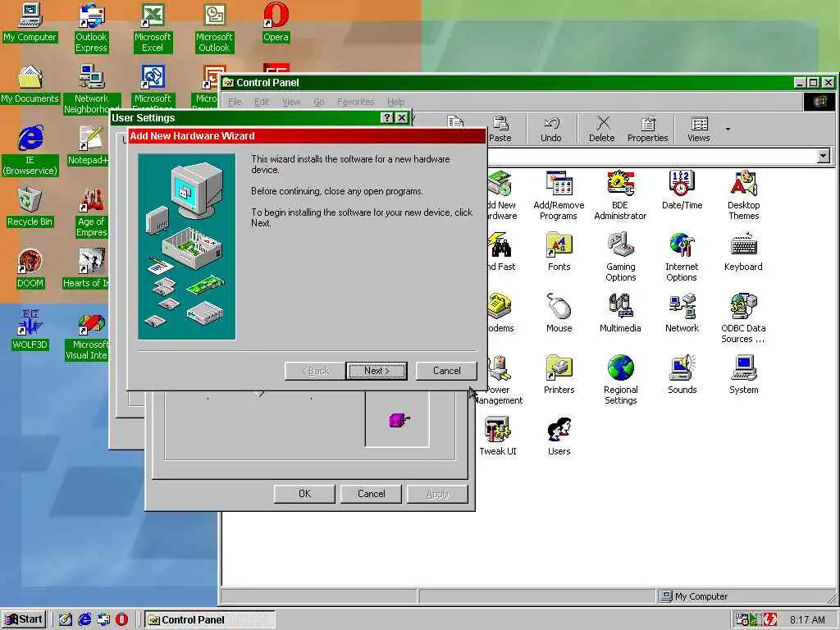Open ODBC Data Sources icon

point(743,319)
